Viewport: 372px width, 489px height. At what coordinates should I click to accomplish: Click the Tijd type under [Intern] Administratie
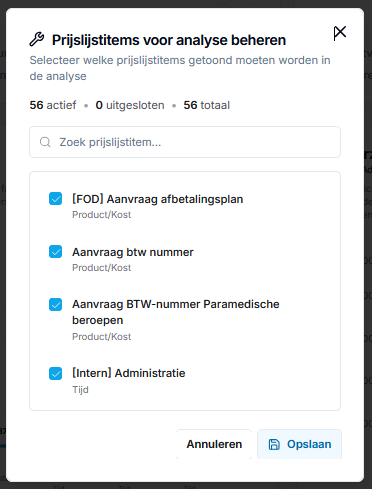(80, 390)
